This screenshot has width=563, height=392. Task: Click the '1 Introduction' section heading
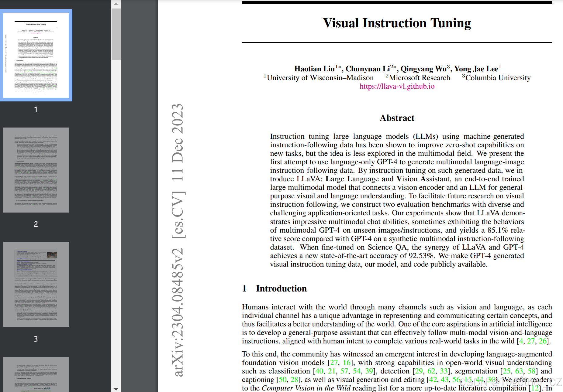[x=275, y=288]
